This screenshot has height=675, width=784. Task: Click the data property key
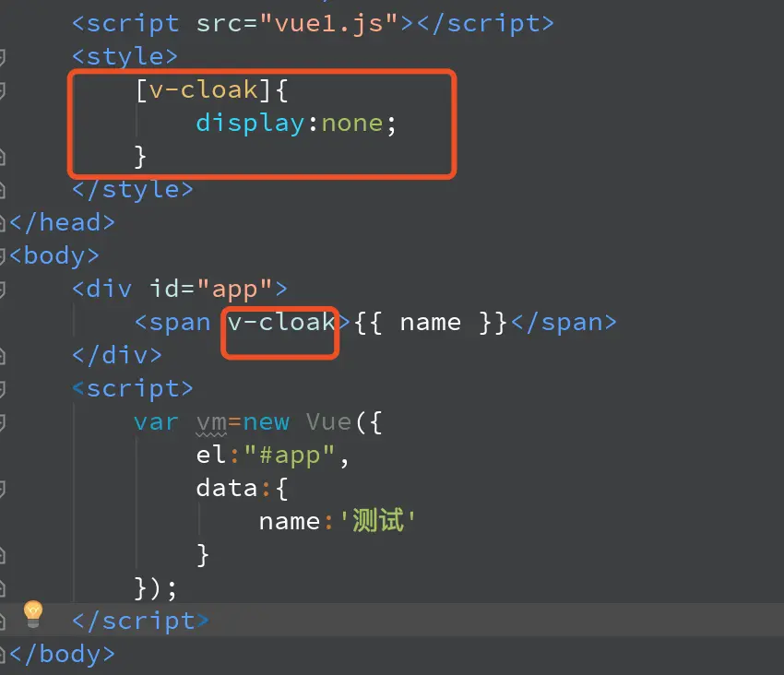(x=227, y=488)
